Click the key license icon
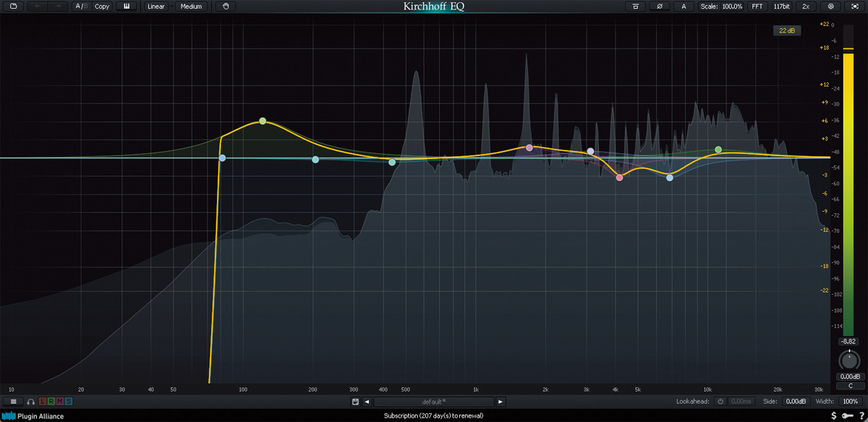The image size is (868, 422). [x=848, y=415]
